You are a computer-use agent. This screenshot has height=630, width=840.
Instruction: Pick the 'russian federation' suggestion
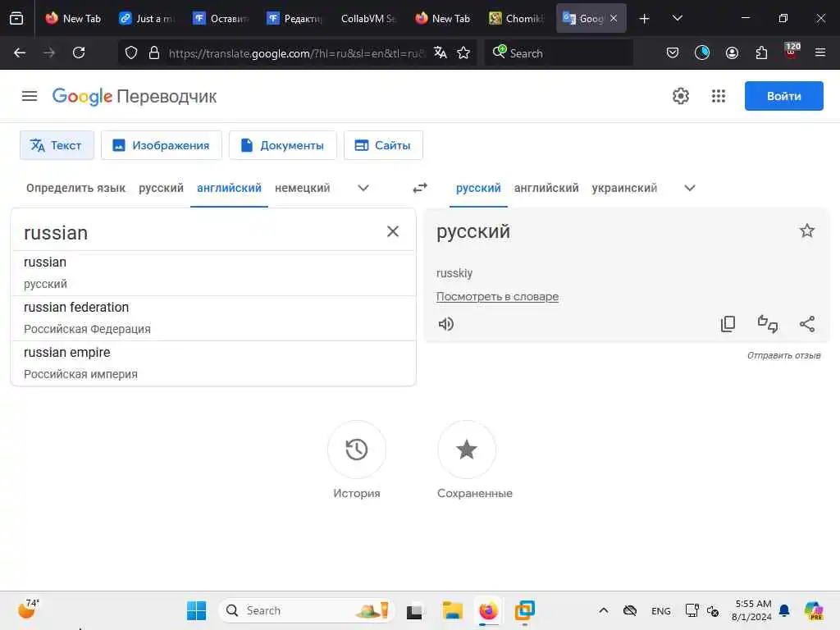click(213, 317)
